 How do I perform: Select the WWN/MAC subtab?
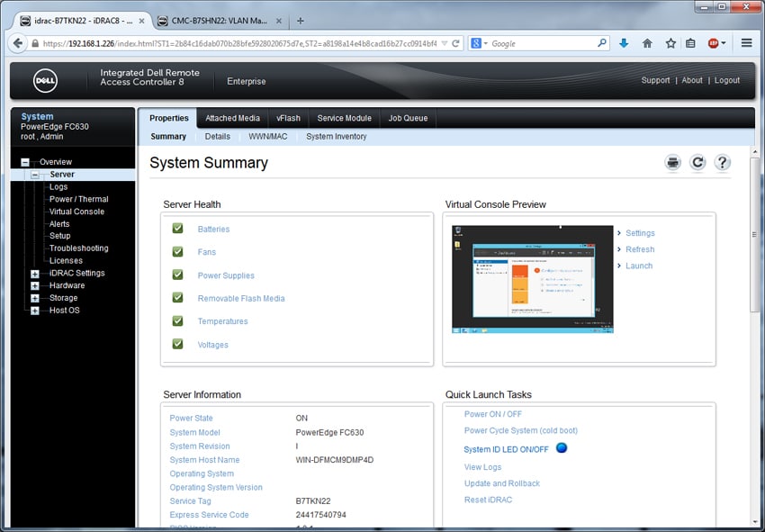(268, 137)
